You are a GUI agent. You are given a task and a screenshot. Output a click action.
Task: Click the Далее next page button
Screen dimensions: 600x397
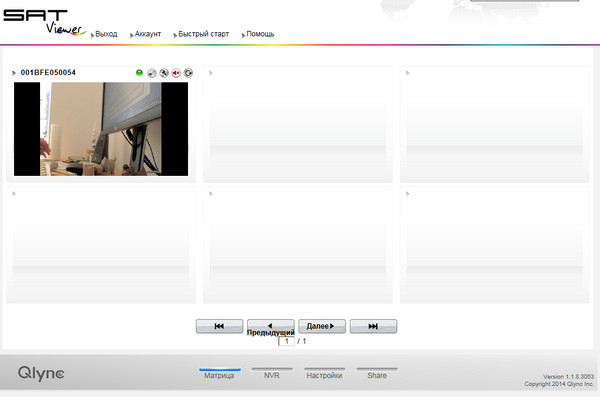point(322,326)
